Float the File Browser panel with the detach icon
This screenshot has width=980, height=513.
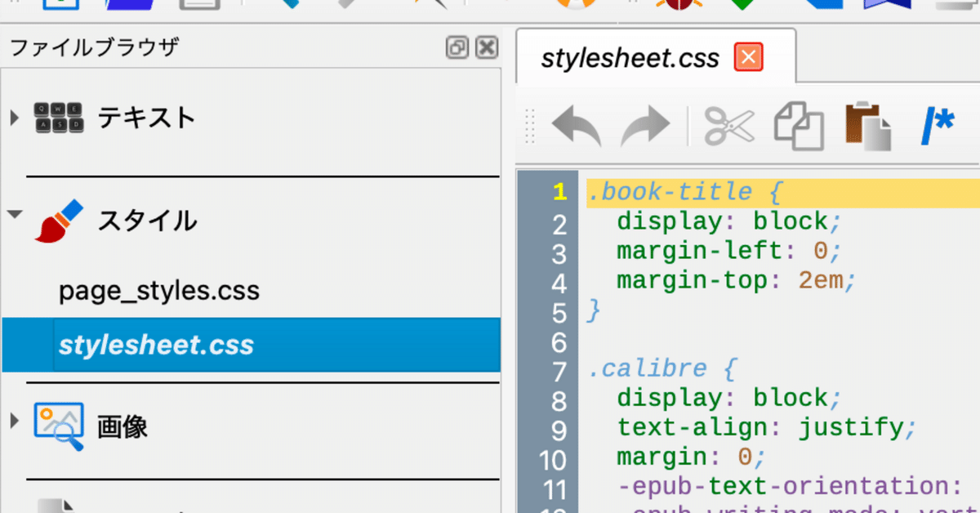pos(457,47)
